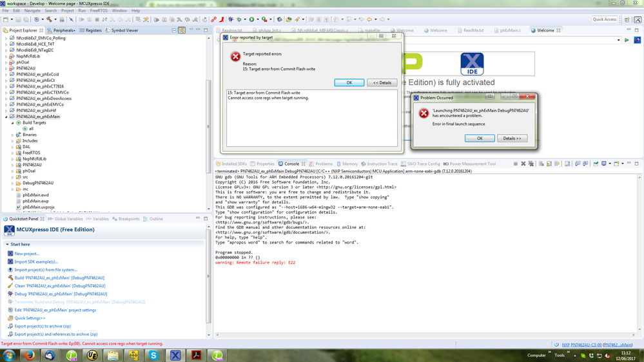This screenshot has width=644, height=362.
Task: Click the build hammer toolbar icon
Action: click(49, 19)
